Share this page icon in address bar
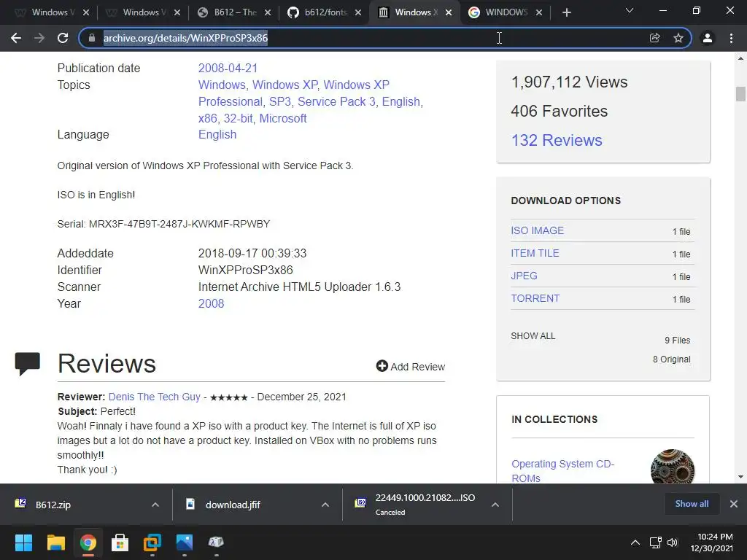Image resolution: width=747 pixels, height=560 pixels. point(654,38)
